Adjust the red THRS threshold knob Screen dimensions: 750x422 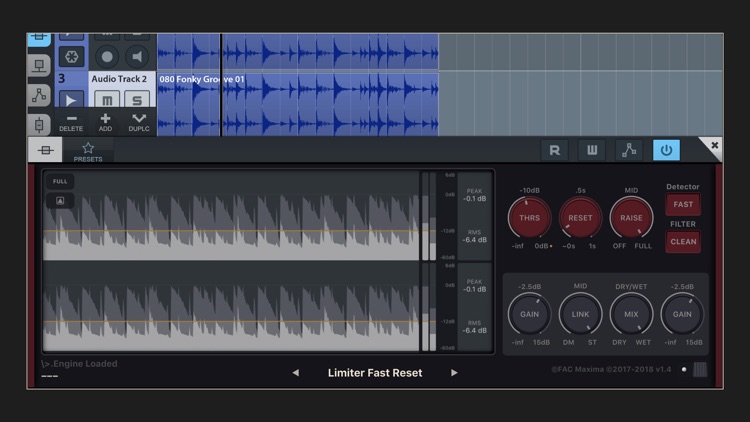click(x=529, y=218)
